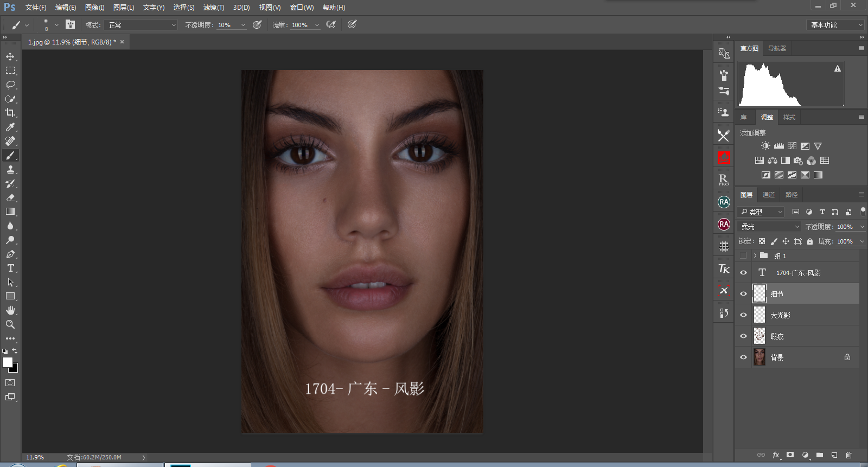This screenshot has height=467, width=868.
Task: Open layer styles fx menu
Action: click(776, 455)
